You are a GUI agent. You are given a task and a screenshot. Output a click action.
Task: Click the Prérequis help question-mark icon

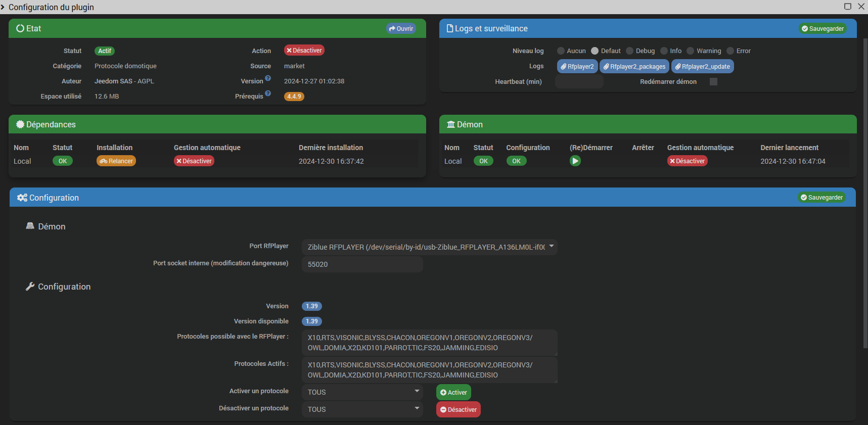pyautogui.click(x=268, y=93)
